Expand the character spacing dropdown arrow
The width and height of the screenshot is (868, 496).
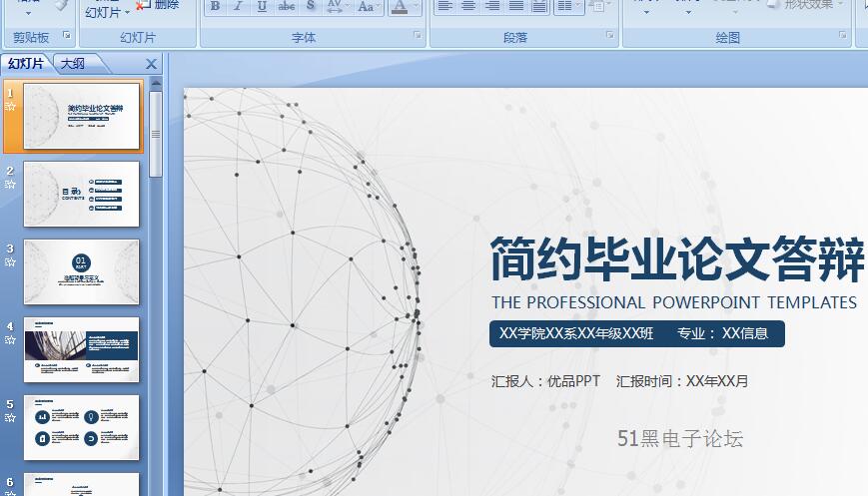348,7
